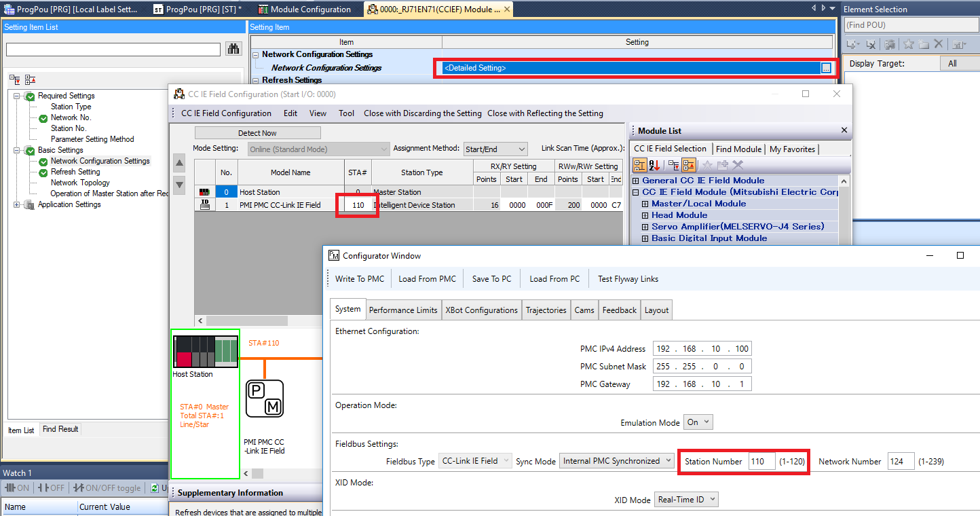980x516 pixels.
Task: Expand the Application Settings tree node
Action: [x=18, y=204]
